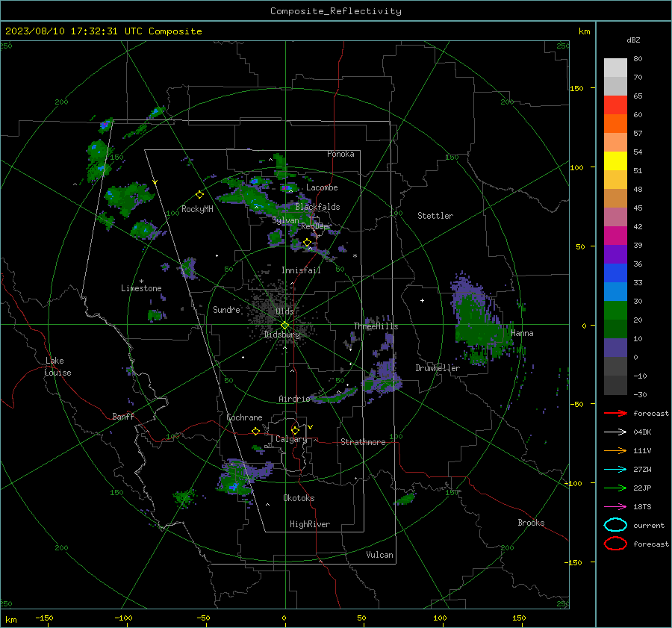Click the white 04DK arrow in legend

click(615, 432)
